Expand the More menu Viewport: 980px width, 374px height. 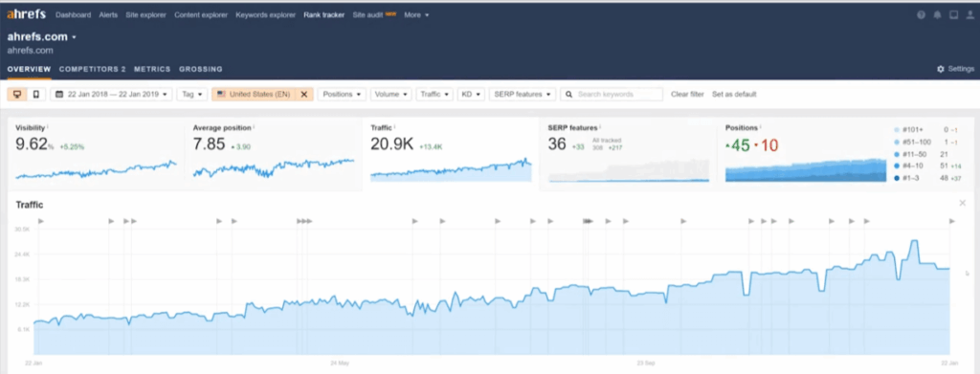(416, 15)
